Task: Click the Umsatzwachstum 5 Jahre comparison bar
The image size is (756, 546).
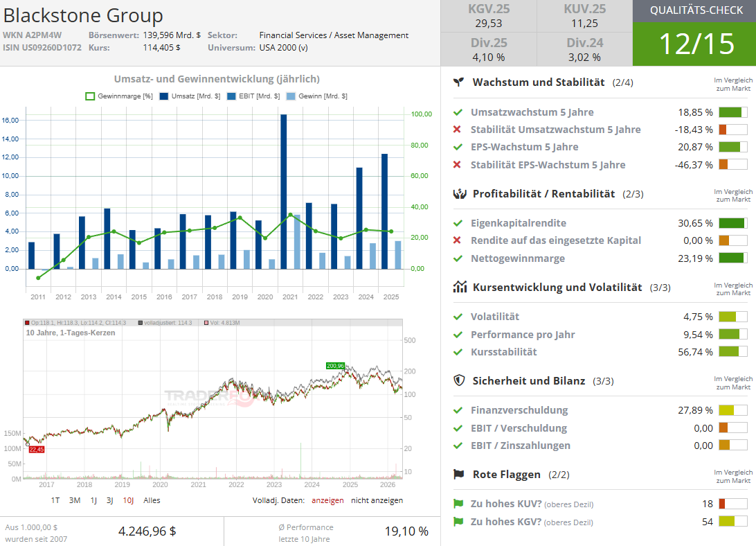Action: (x=733, y=112)
